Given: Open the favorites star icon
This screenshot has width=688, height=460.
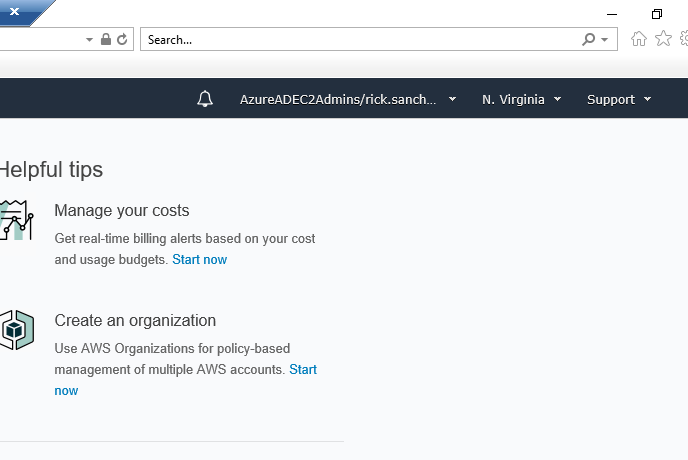Looking at the screenshot, I should pyautogui.click(x=663, y=38).
